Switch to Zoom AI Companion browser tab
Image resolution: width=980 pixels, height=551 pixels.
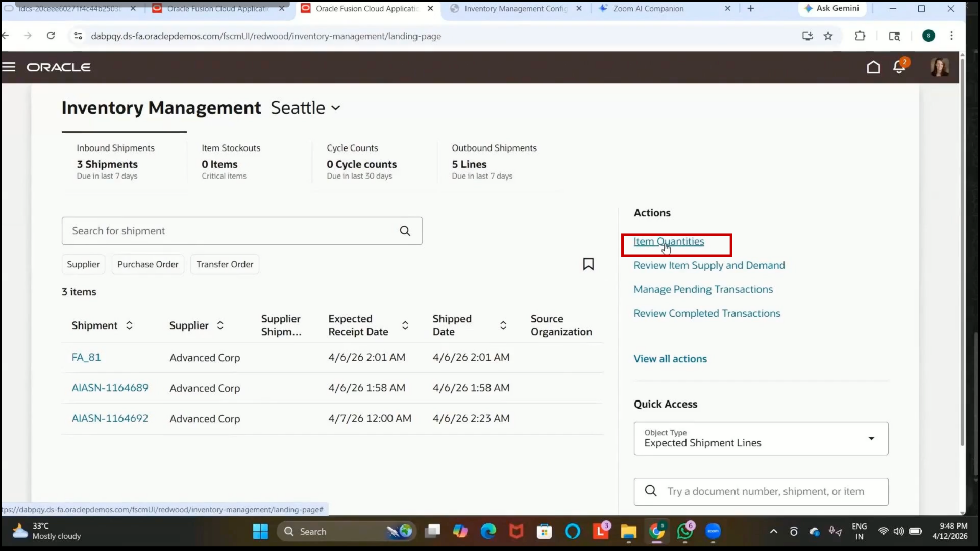click(x=648, y=9)
